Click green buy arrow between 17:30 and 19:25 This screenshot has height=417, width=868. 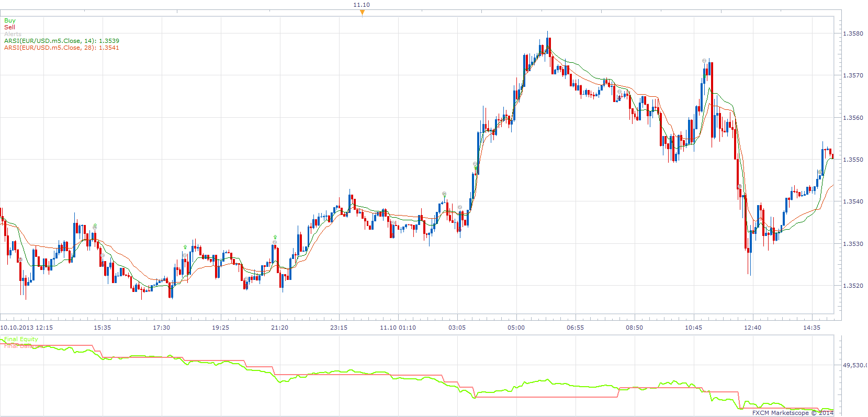185,247
